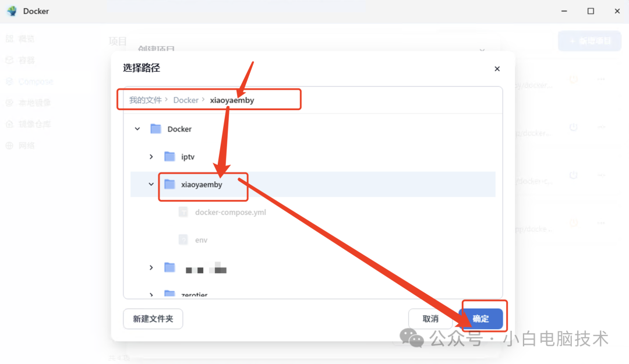Click the docker-compose.yml file icon
629x364 pixels.
tap(183, 212)
